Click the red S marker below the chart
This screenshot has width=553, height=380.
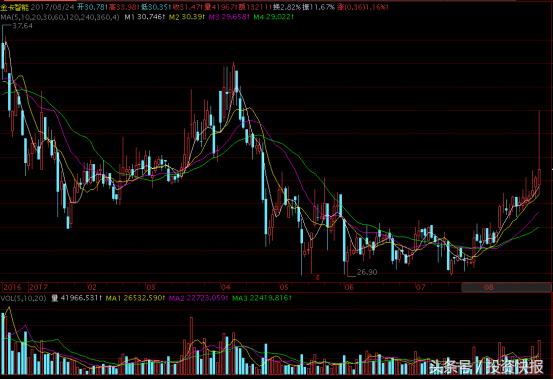(317, 277)
